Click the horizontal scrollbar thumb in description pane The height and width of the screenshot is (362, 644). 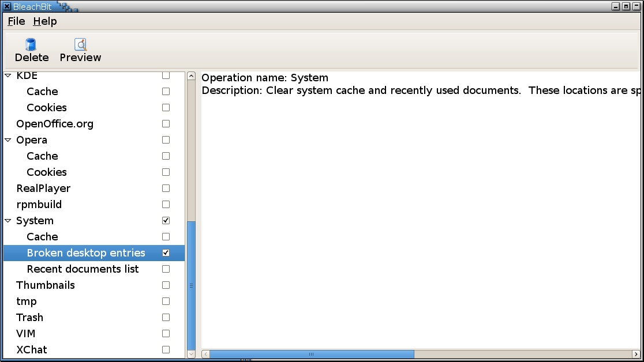coord(312,354)
